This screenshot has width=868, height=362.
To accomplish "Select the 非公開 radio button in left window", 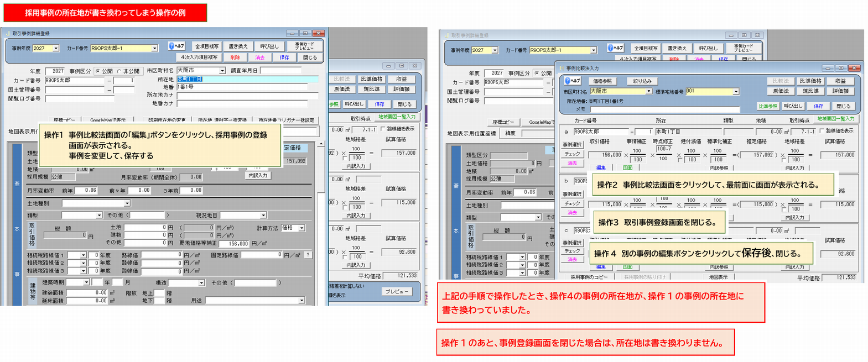I will click(119, 71).
